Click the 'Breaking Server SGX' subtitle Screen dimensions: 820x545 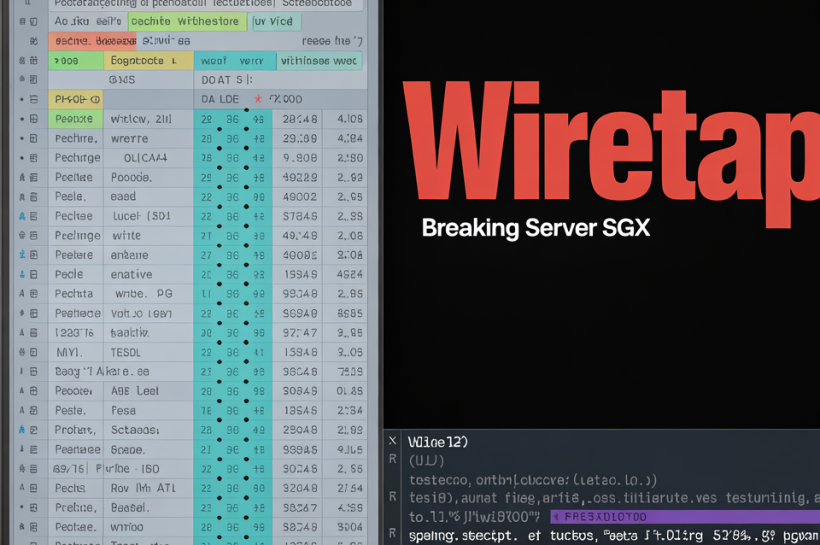coord(536,228)
